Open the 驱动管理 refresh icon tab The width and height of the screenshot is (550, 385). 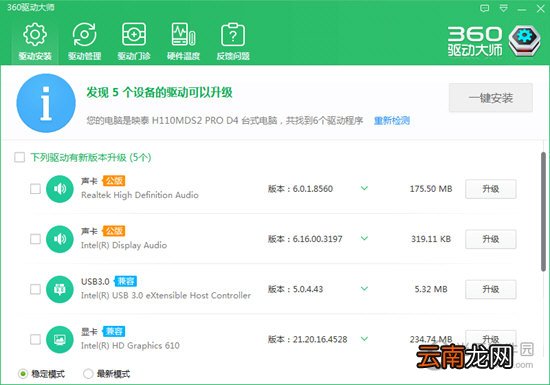point(84,41)
